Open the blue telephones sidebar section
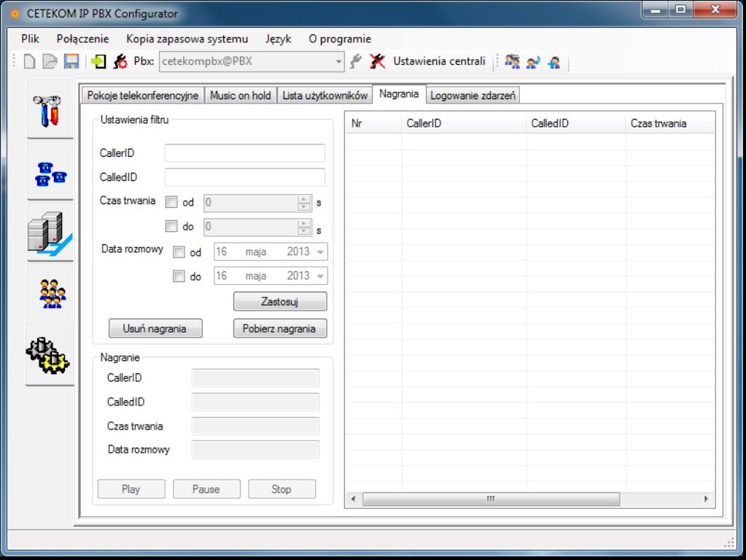 pos(50,172)
